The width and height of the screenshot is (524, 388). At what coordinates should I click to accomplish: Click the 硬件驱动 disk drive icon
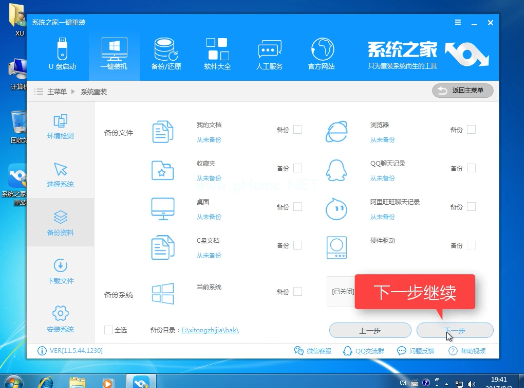(x=337, y=248)
